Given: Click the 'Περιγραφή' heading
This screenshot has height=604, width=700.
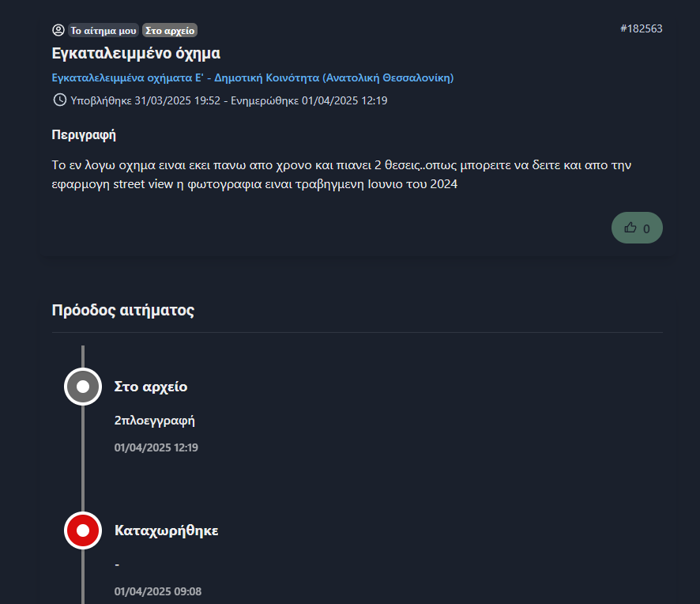Looking at the screenshot, I should point(84,134).
